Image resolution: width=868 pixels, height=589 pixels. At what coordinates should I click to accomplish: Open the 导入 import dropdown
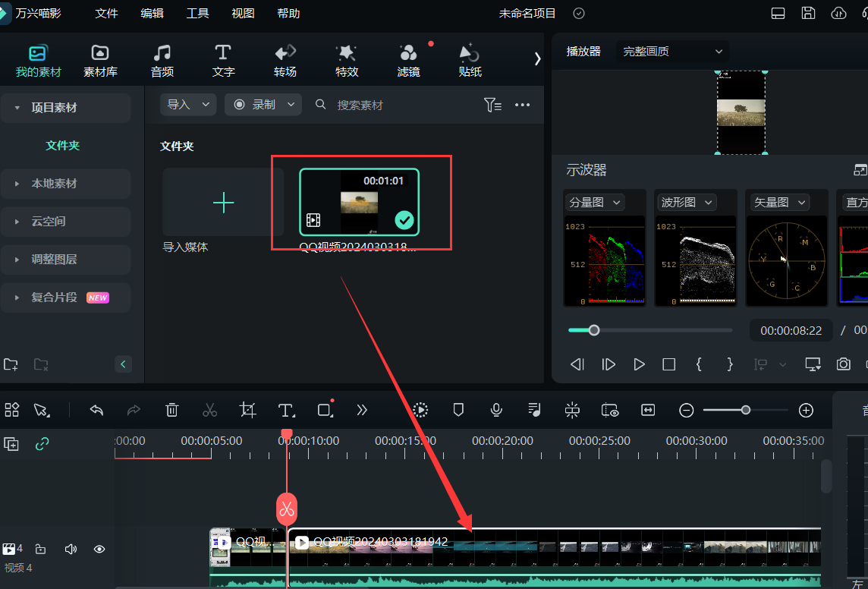187,105
